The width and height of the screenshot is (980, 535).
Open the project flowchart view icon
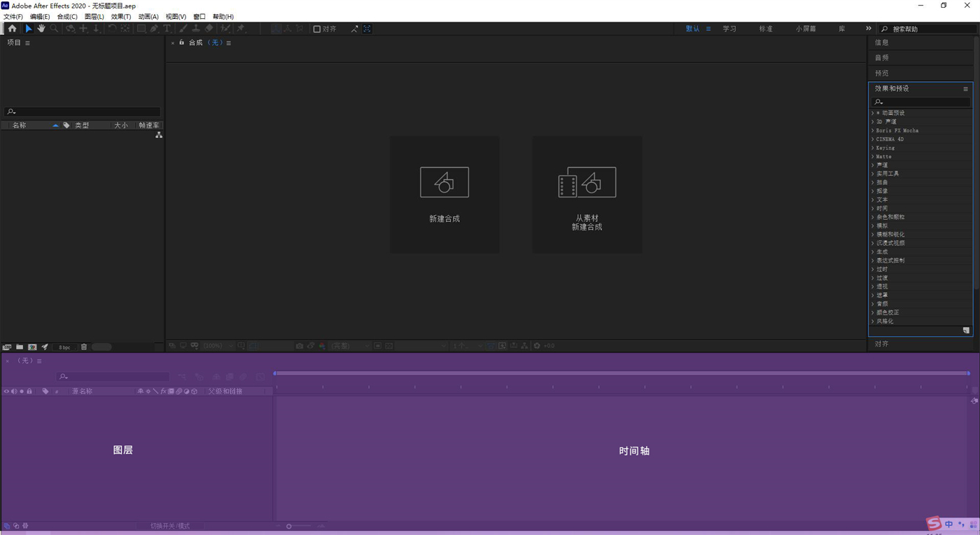tap(159, 135)
